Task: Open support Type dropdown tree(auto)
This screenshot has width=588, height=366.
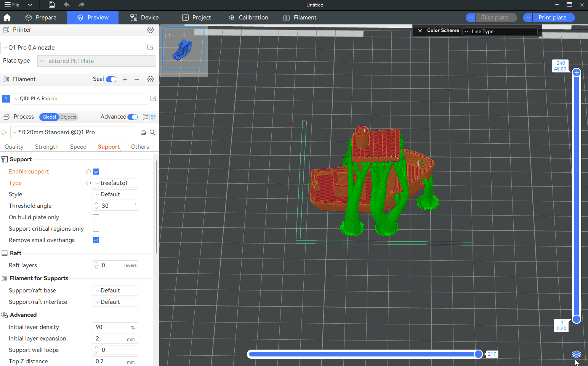Action: coord(115,183)
